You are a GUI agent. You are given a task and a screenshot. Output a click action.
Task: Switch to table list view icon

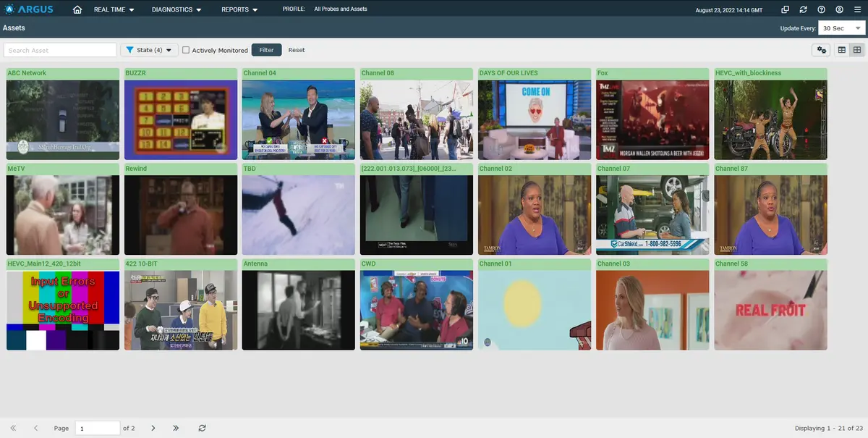point(842,50)
